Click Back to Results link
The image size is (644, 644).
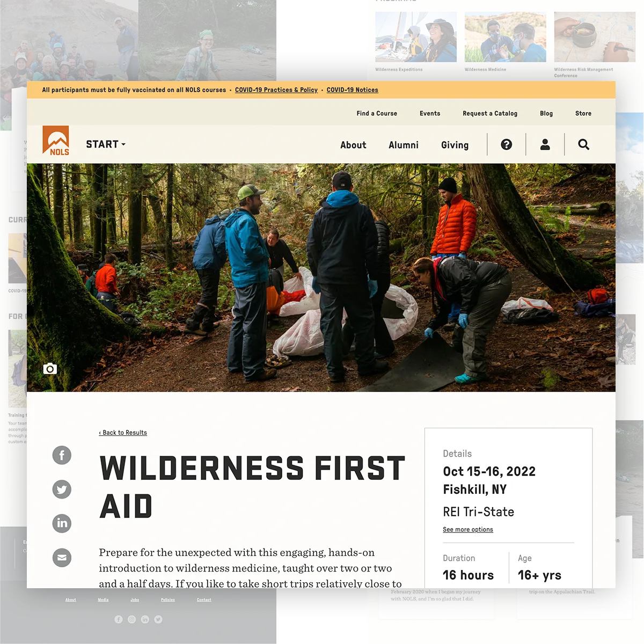pyautogui.click(x=123, y=433)
